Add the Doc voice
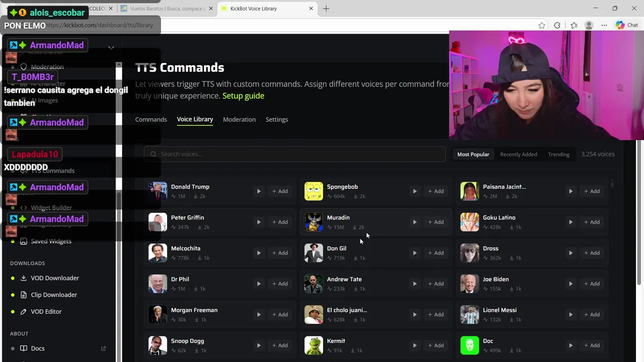Viewport: 644px width, 362px height. (592, 345)
